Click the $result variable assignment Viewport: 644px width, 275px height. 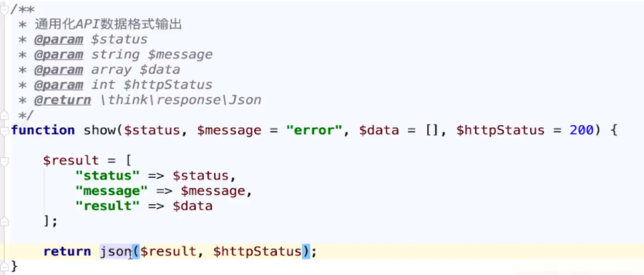(71, 161)
